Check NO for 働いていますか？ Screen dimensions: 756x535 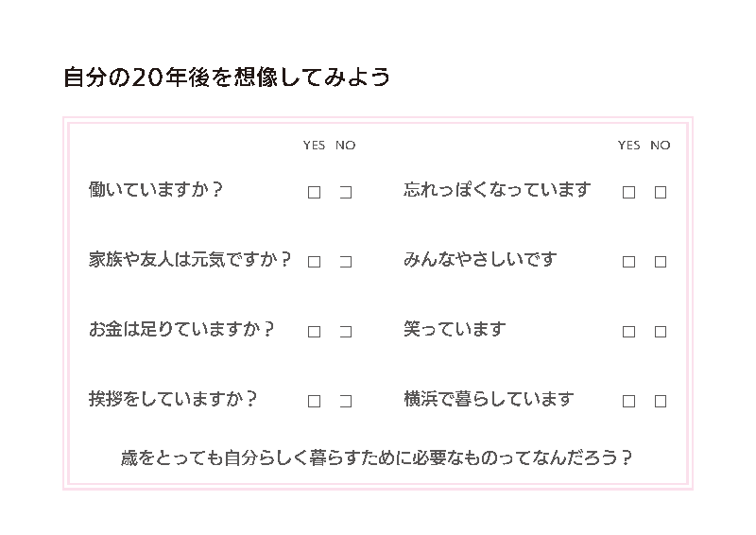coord(346,192)
